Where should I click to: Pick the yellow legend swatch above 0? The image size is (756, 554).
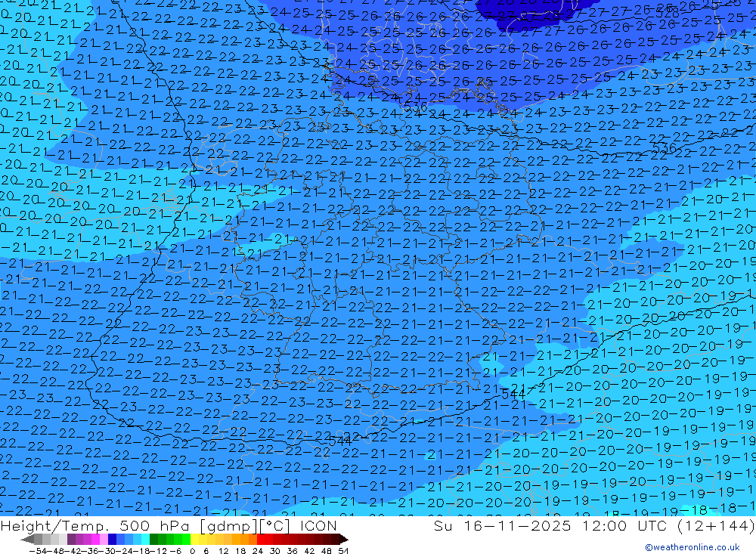point(194,539)
